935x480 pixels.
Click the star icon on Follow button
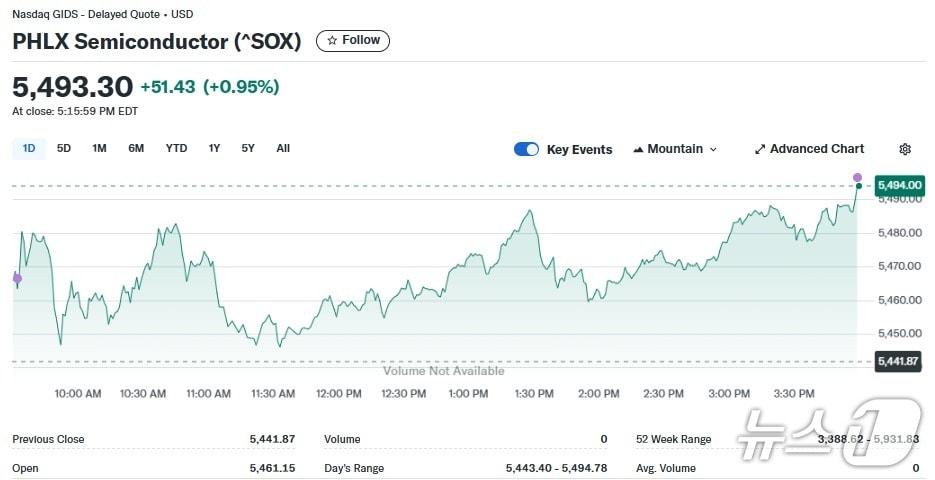(x=332, y=41)
